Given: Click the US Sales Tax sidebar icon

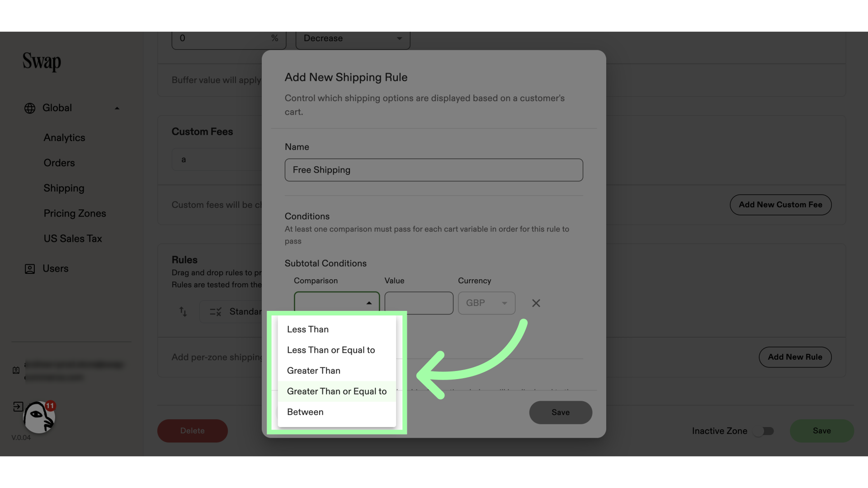Looking at the screenshot, I should [x=72, y=238].
